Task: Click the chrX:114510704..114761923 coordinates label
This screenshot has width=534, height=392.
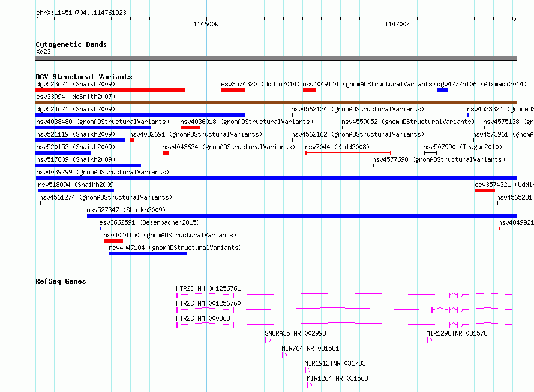Action: (81, 13)
